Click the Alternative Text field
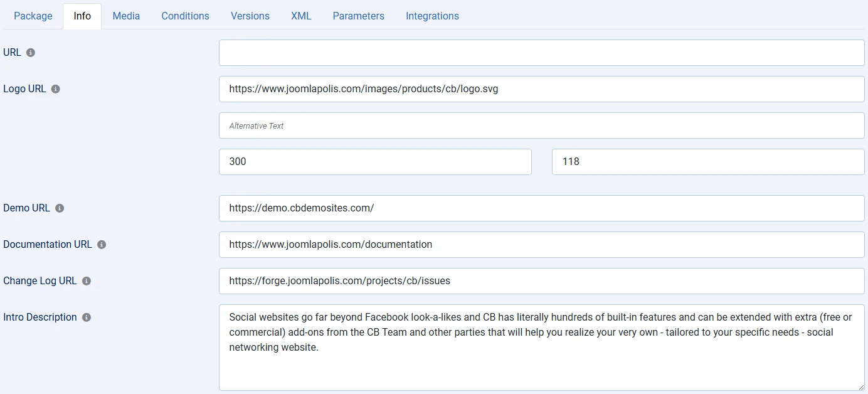Image resolution: width=868 pixels, height=394 pixels. (x=541, y=125)
